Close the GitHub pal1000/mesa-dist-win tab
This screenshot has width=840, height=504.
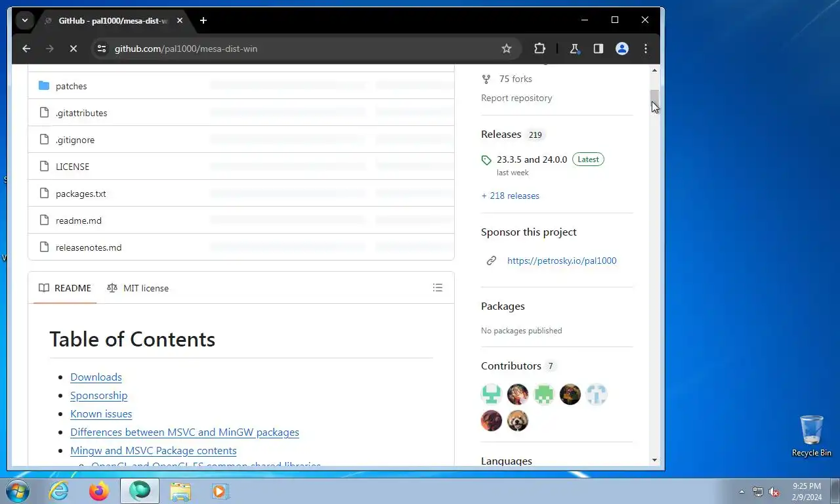click(x=180, y=20)
